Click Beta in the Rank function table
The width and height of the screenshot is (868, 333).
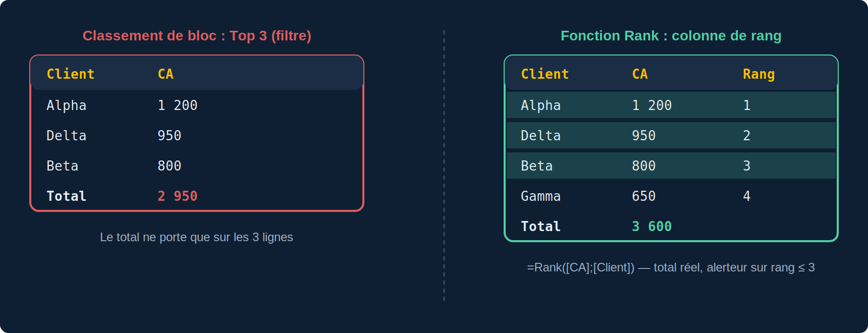point(537,166)
